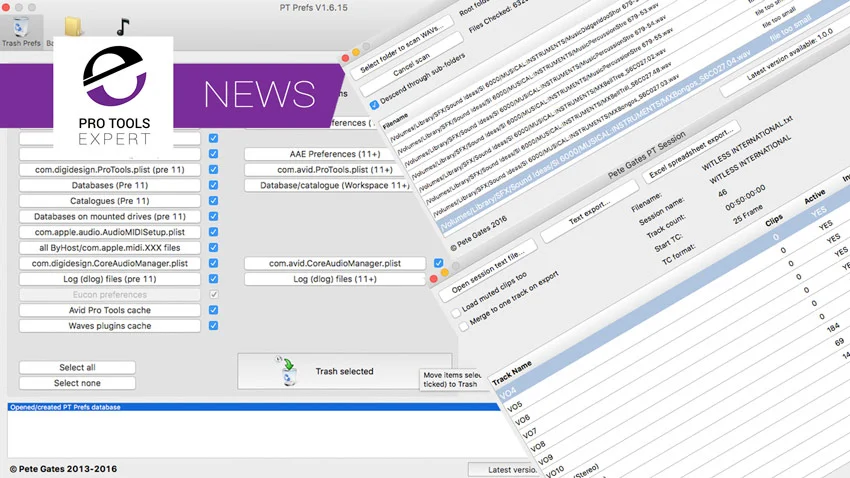The width and height of the screenshot is (850, 478).
Task: Toggle Descend through sub-folders checkbox
Action: pos(374,105)
